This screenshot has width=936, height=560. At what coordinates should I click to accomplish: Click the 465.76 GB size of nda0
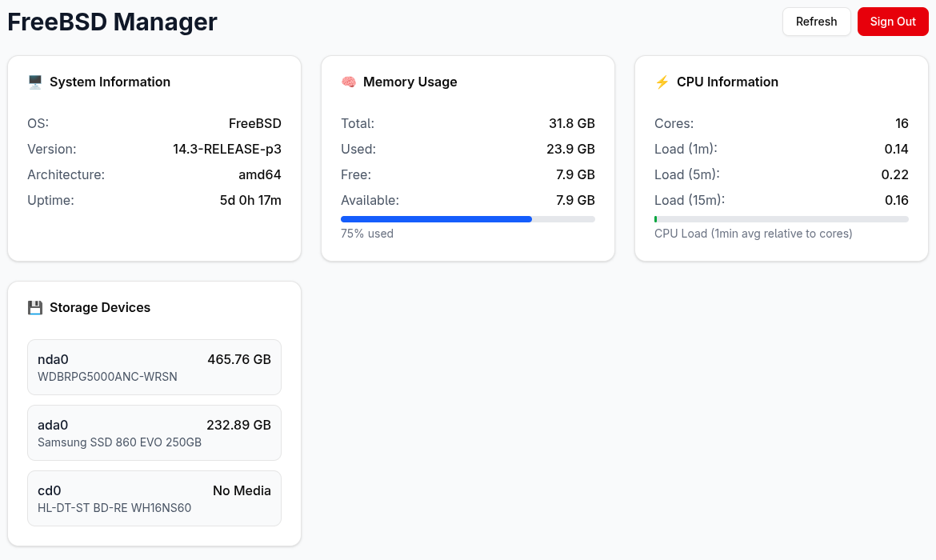pos(239,359)
